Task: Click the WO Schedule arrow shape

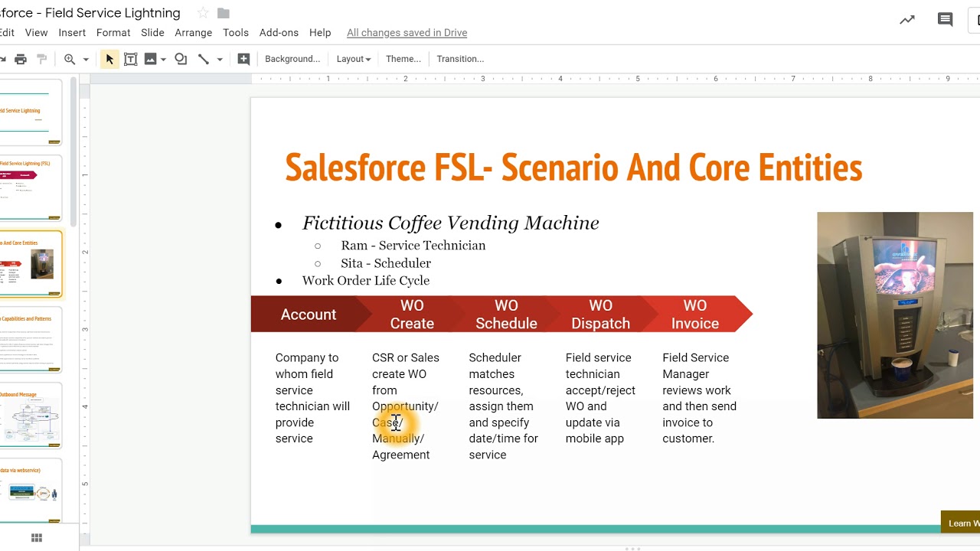Action: (x=506, y=315)
